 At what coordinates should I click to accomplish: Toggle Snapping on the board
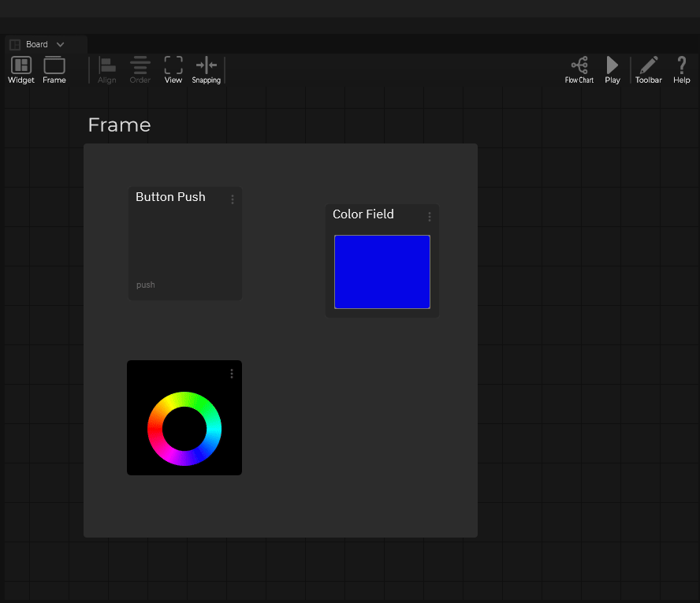(x=207, y=69)
